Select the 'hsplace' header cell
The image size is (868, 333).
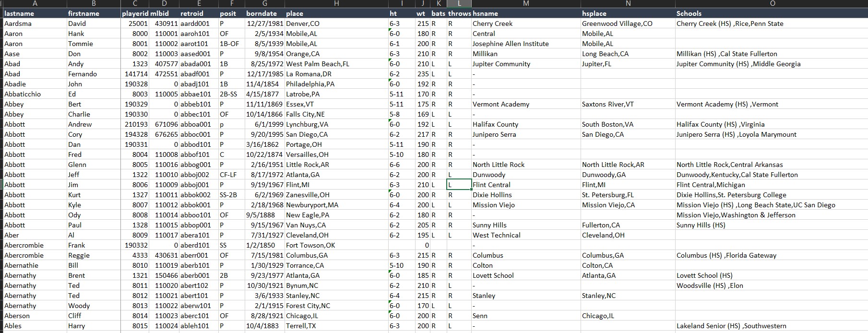(x=594, y=13)
